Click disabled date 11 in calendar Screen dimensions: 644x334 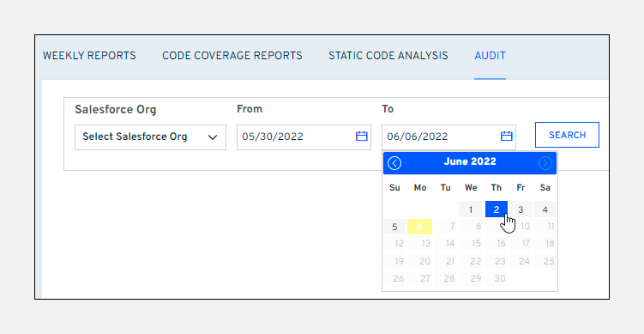pos(545,227)
